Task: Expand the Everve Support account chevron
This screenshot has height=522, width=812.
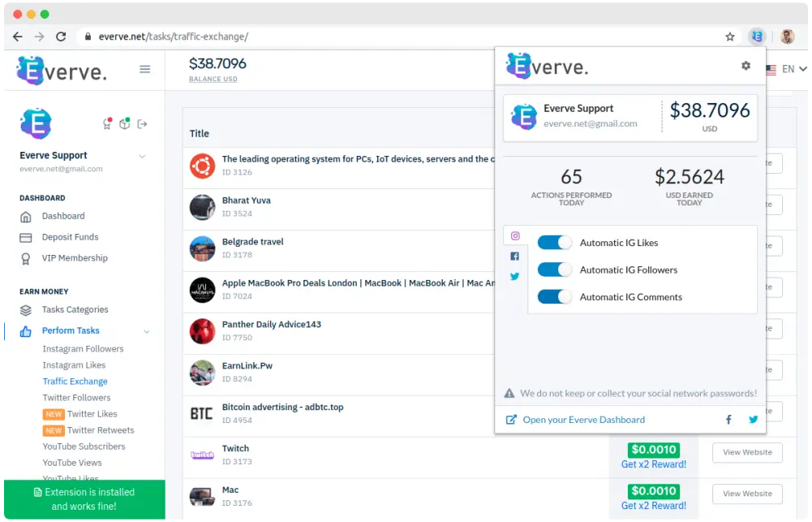Action: 142,156
